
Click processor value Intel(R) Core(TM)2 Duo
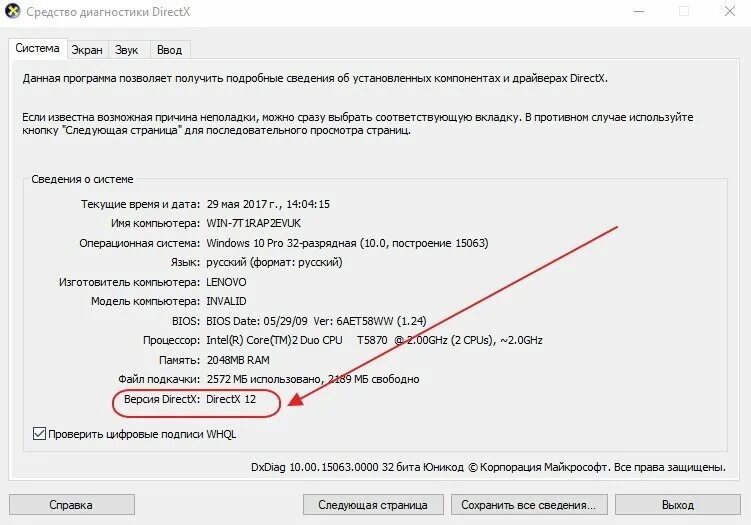(x=374, y=340)
